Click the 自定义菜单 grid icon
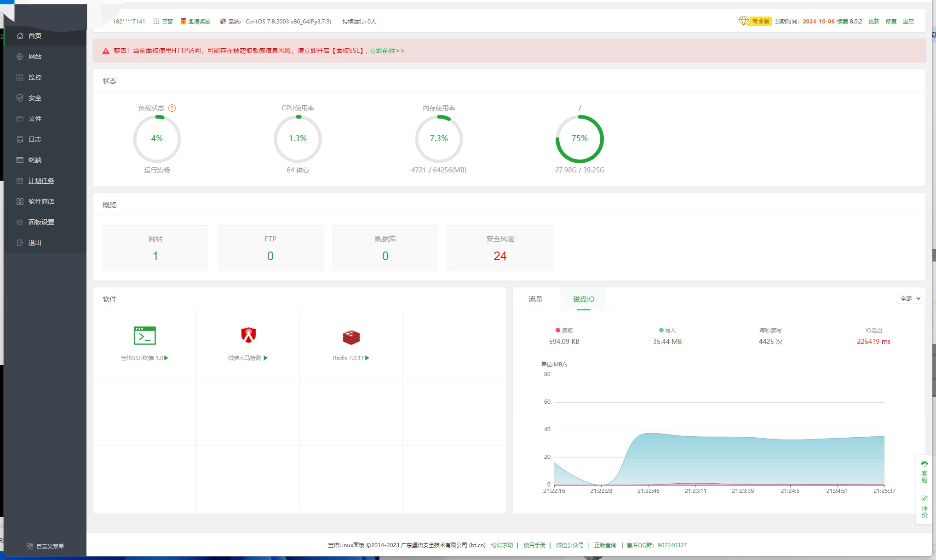Screen dimensions: 936x560 (x=30, y=546)
